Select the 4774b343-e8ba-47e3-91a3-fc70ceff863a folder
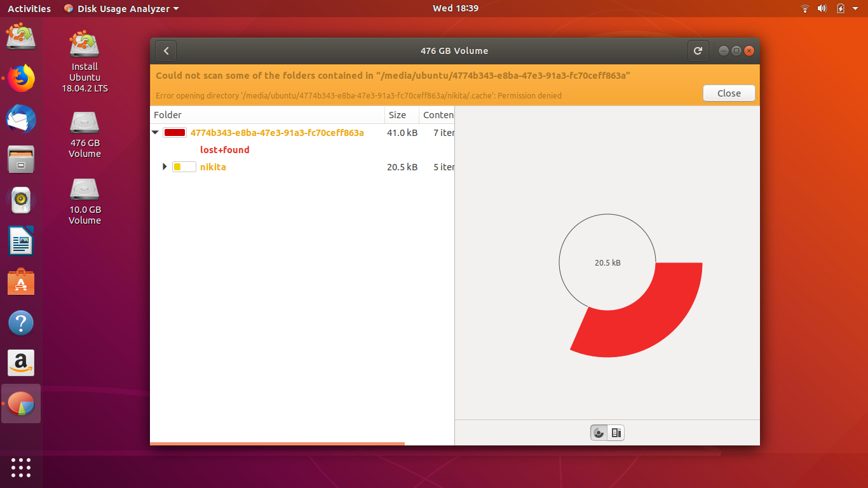The image size is (868, 488). click(x=277, y=133)
